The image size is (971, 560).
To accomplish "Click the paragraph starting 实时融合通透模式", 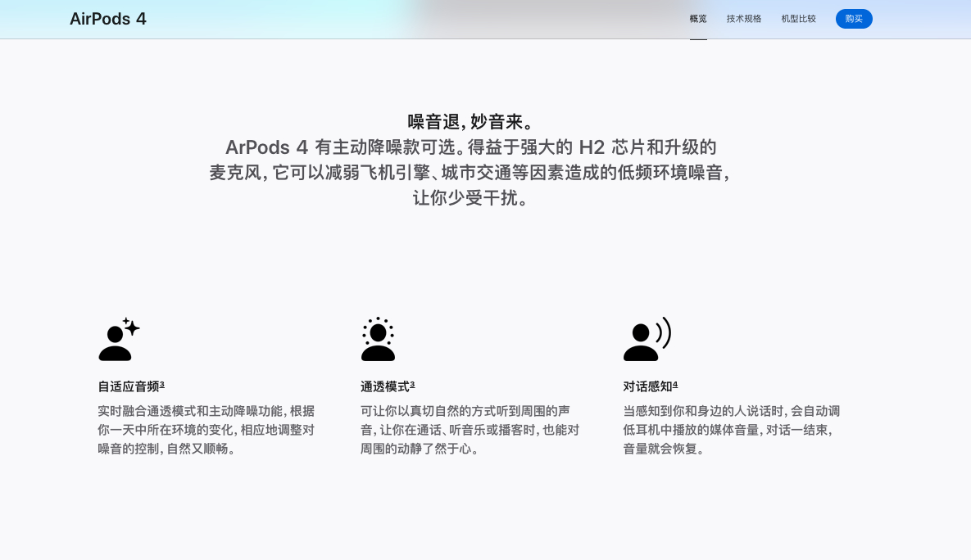I will click(x=206, y=430).
